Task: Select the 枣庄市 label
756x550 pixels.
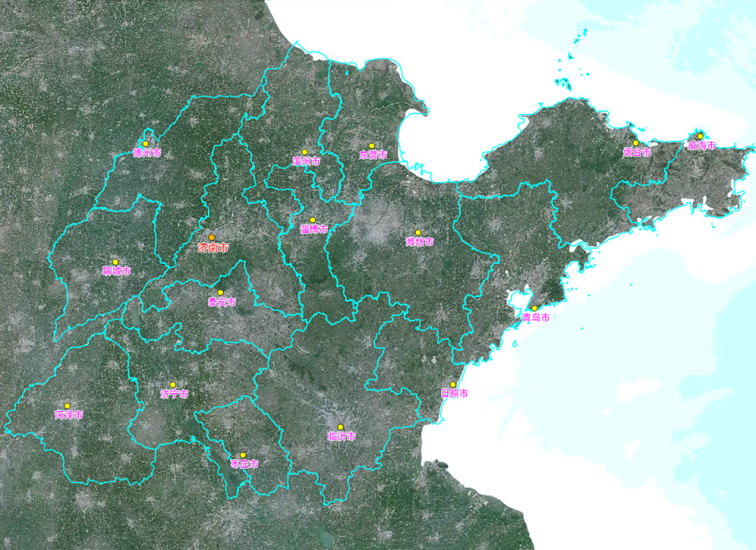Action: tap(244, 464)
